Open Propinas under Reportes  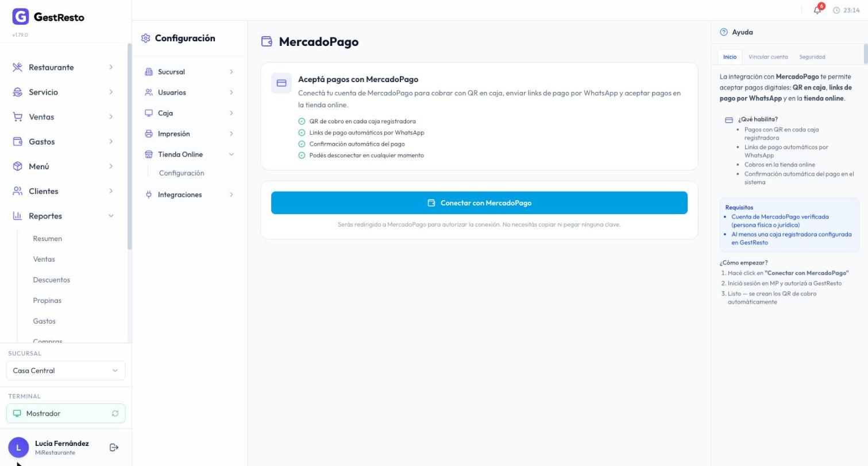pos(47,301)
